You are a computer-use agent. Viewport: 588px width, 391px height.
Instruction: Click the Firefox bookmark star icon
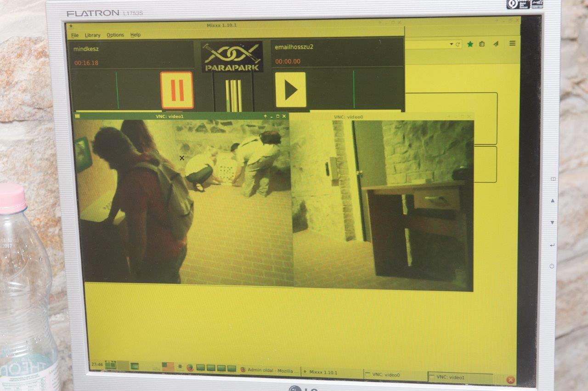(470, 44)
